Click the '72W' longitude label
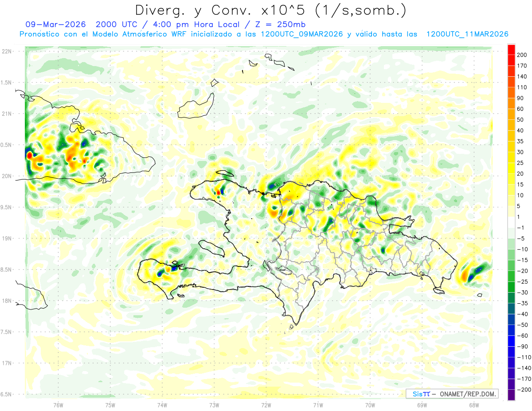Screen dimensions: 532x411 pyautogui.click(x=266, y=405)
